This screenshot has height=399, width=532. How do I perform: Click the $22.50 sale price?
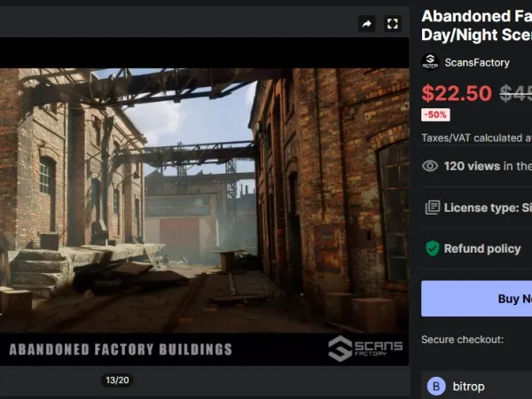pyautogui.click(x=457, y=93)
